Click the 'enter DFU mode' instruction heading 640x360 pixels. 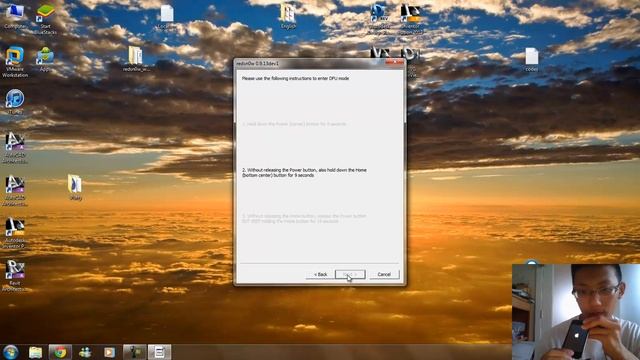295,78
